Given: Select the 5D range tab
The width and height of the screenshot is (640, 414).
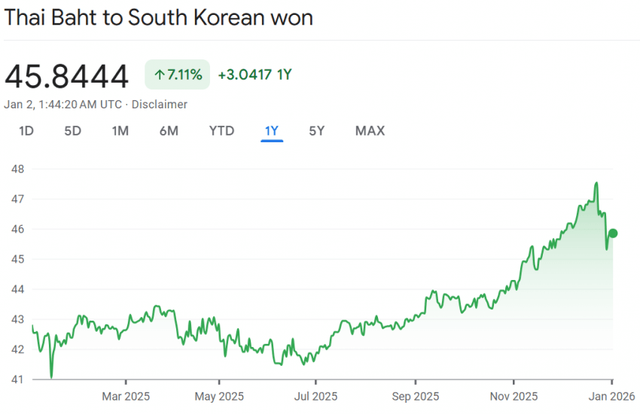Looking at the screenshot, I should (x=73, y=131).
